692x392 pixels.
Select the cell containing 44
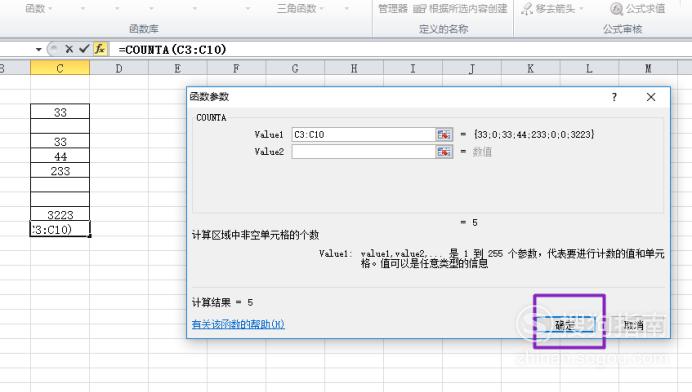coord(60,156)
